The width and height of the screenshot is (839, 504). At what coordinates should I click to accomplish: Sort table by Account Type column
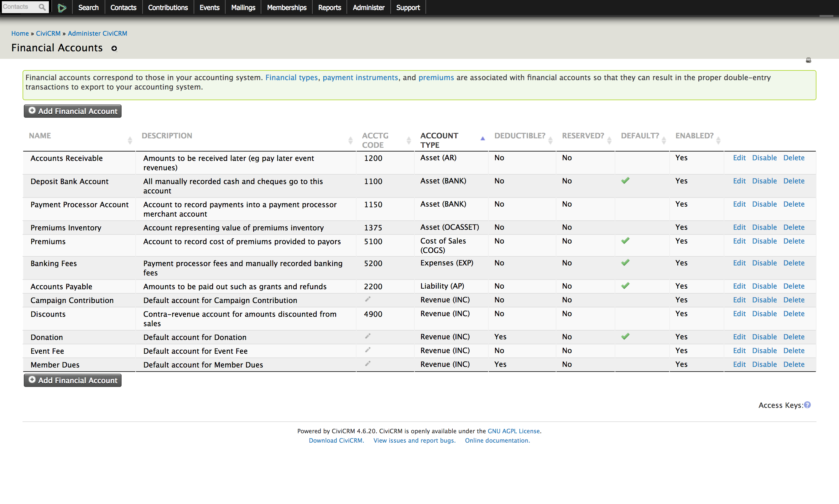pyautogui.click(x=451, y=140)
